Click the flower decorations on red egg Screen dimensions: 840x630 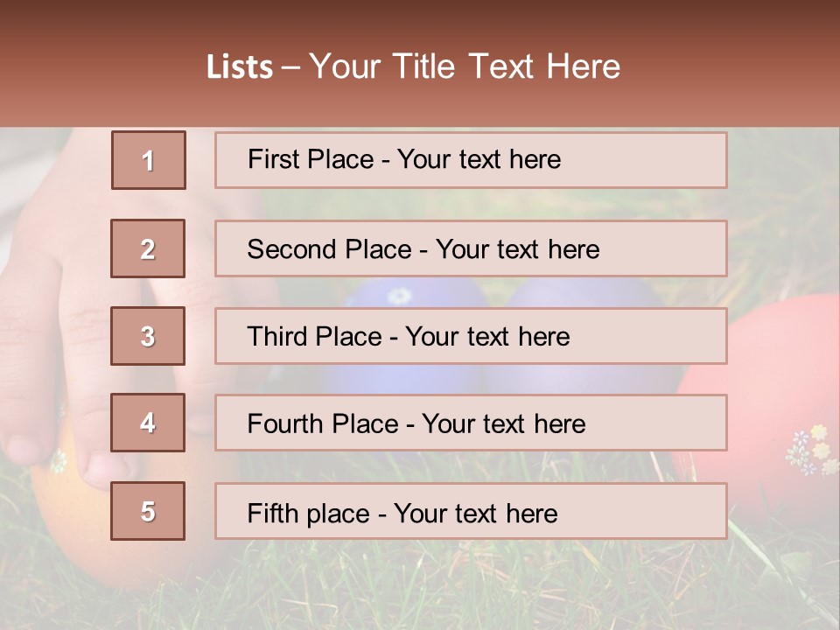[813, 450]
